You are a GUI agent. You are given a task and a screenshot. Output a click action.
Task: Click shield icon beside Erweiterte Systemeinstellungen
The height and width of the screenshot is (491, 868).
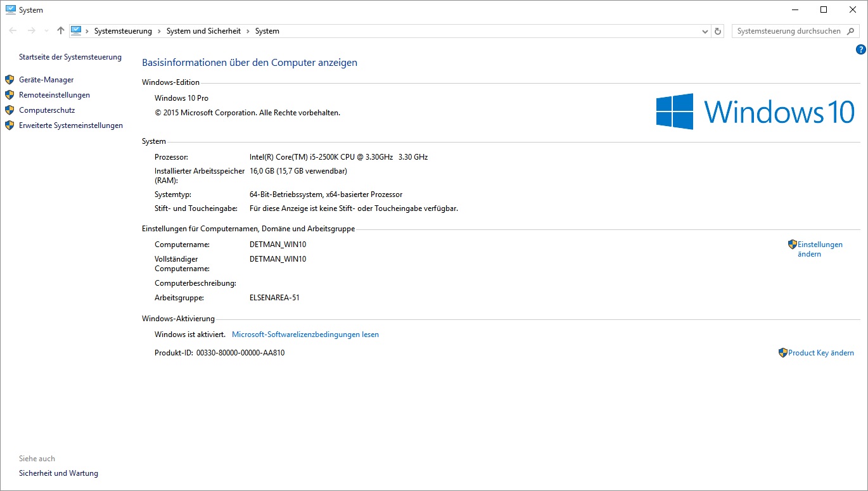pos(10,125)
